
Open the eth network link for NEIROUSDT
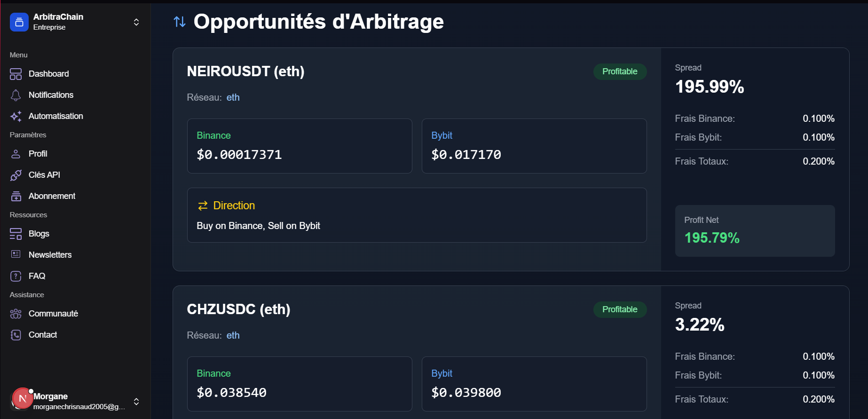(x=233, y=97)
